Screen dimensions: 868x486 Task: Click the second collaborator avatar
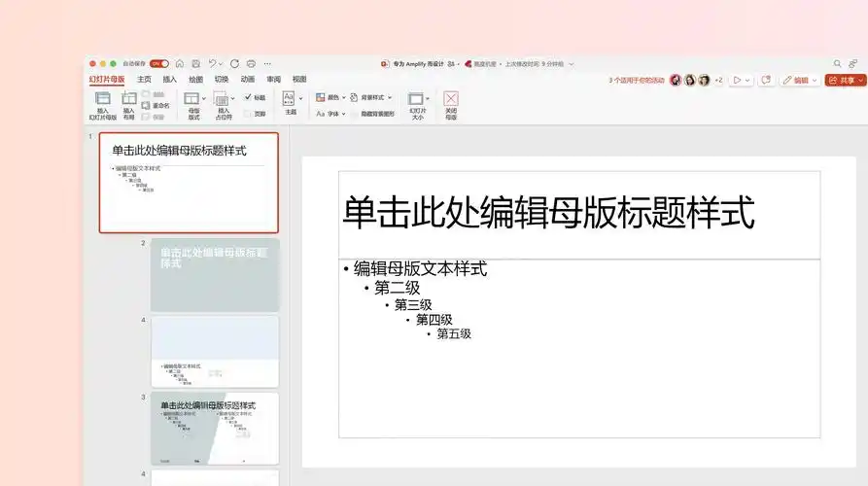690,81
